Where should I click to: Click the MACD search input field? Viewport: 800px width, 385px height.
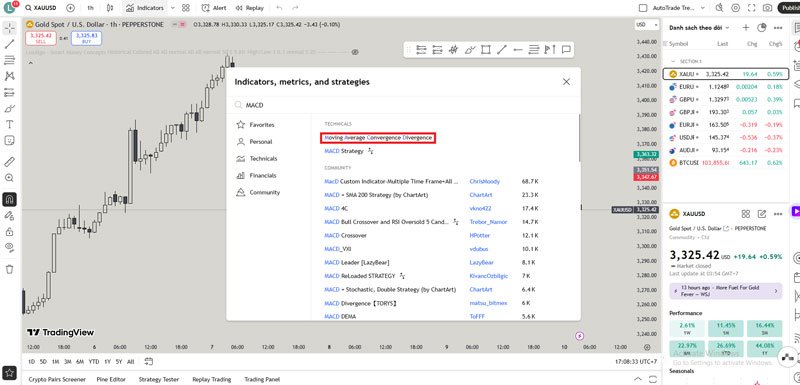[x=403, y=105]
